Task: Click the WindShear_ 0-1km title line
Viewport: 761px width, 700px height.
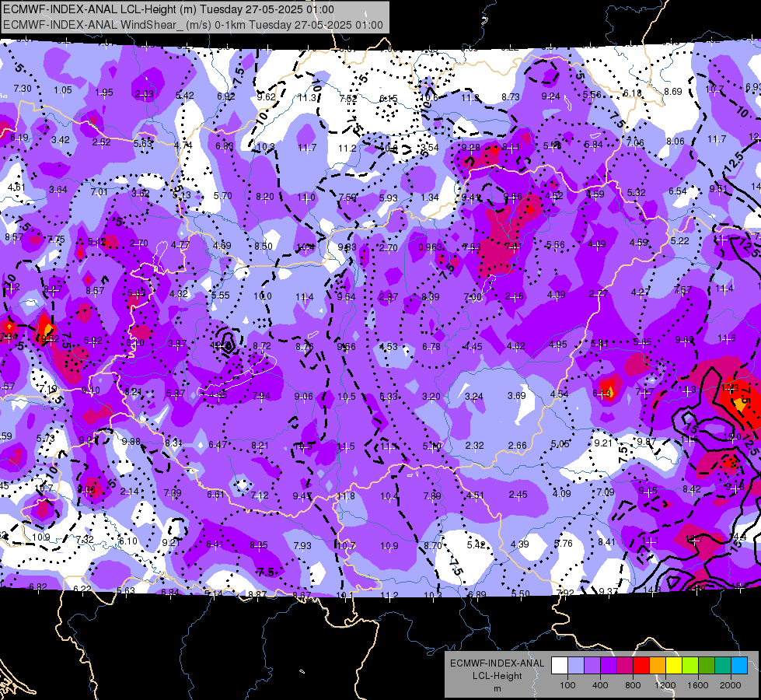Action: pyautogui.click(x=193, y=25)
